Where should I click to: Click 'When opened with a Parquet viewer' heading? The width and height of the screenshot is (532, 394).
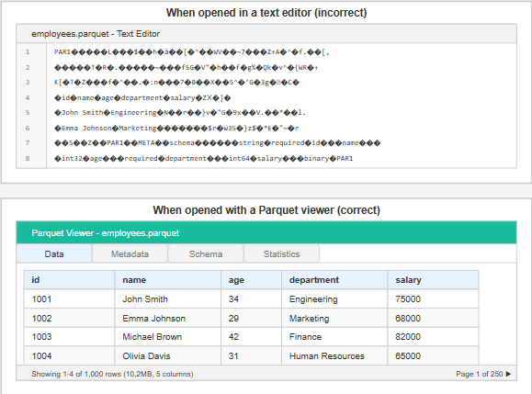pos(266,210)
